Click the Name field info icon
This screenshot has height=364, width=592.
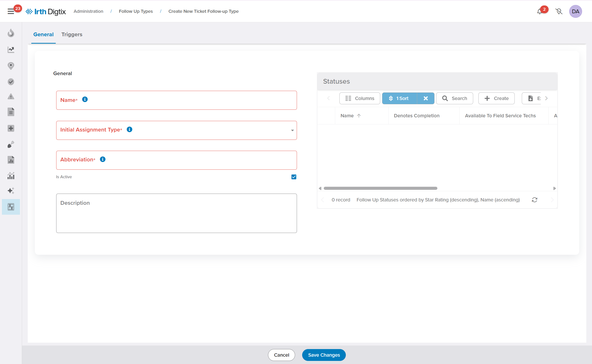click(x=85, y=100)
